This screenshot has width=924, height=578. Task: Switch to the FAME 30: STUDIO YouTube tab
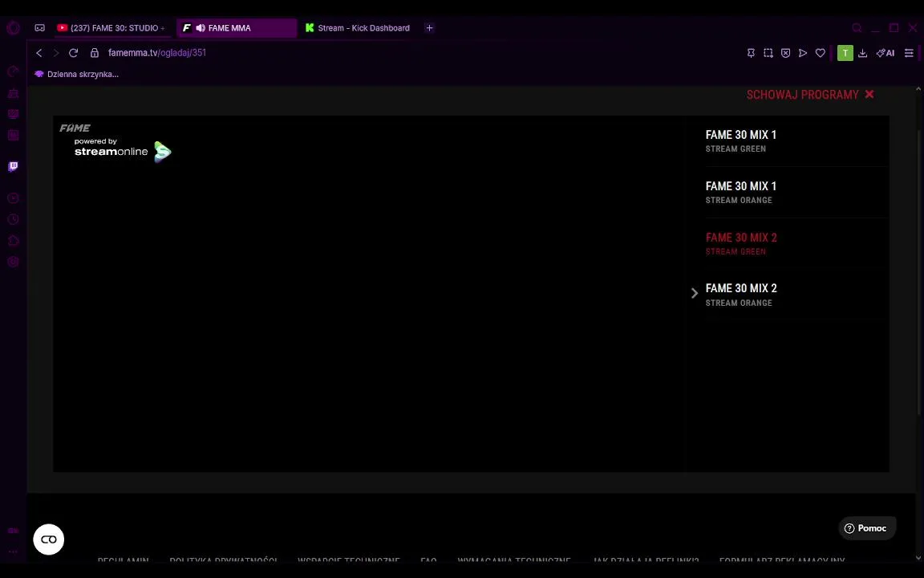(111, 28)
